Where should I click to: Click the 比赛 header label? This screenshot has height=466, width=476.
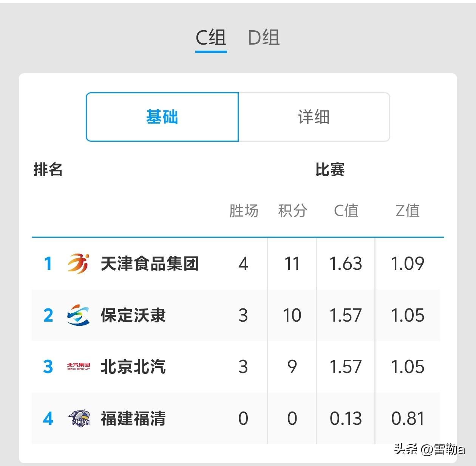[330, 169]
